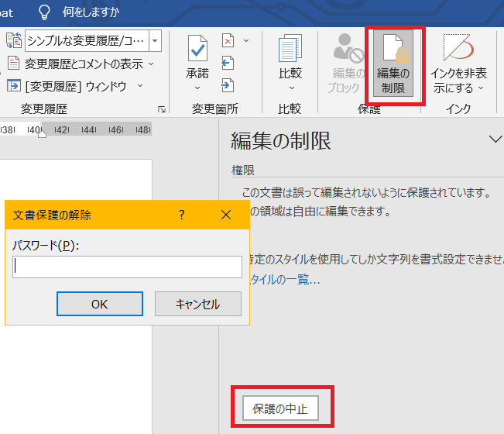The height and width of the screenshot is (434, 504).
Task: Click the reject change icon with red X
Action: click(228, 41)
